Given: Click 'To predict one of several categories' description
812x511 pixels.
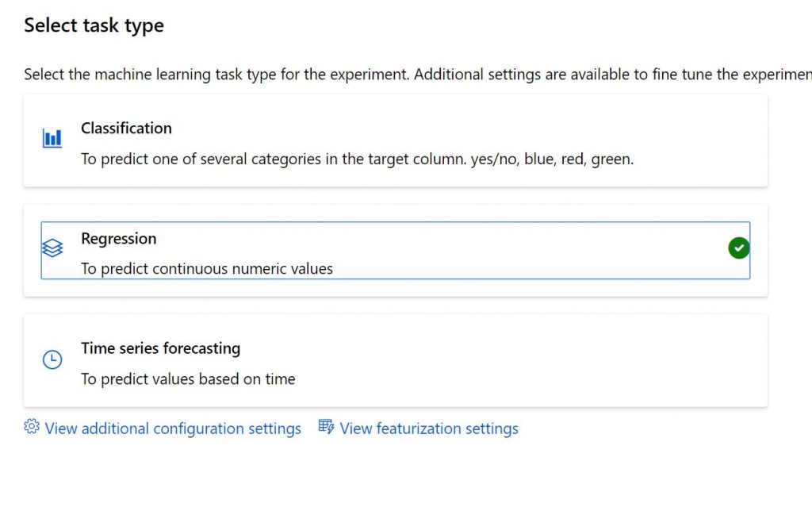Looking at the screenshot, I should point(357,159).
